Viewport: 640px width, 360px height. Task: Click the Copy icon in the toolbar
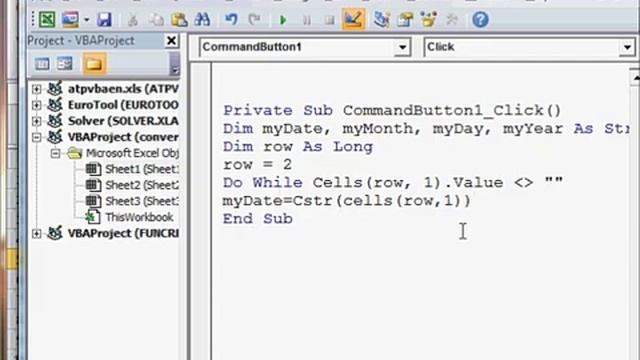coord(156,20)
